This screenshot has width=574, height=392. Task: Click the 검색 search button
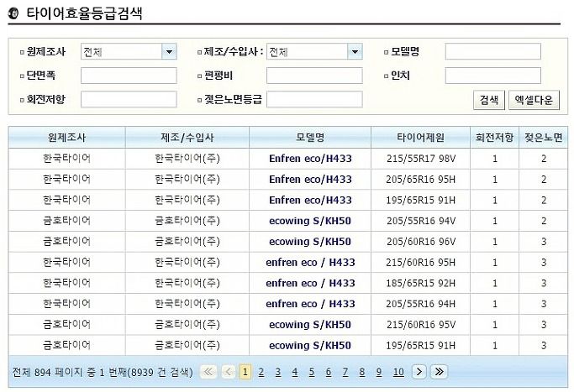tap(489, 100)
